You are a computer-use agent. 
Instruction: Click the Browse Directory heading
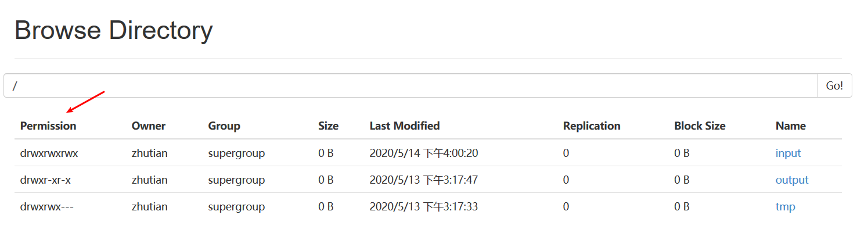click(x=113, y=30)
